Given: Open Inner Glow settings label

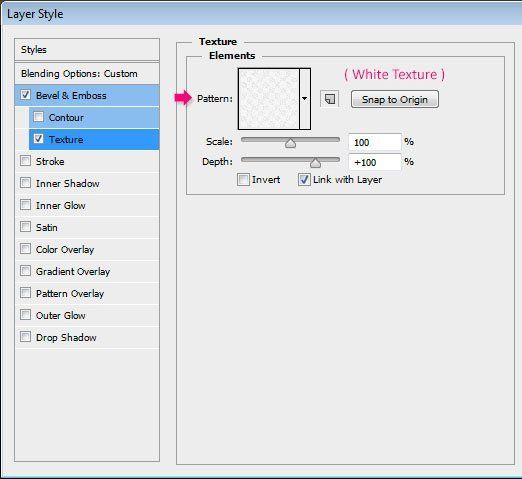Looking at the screenshot, I should (61, 205).
